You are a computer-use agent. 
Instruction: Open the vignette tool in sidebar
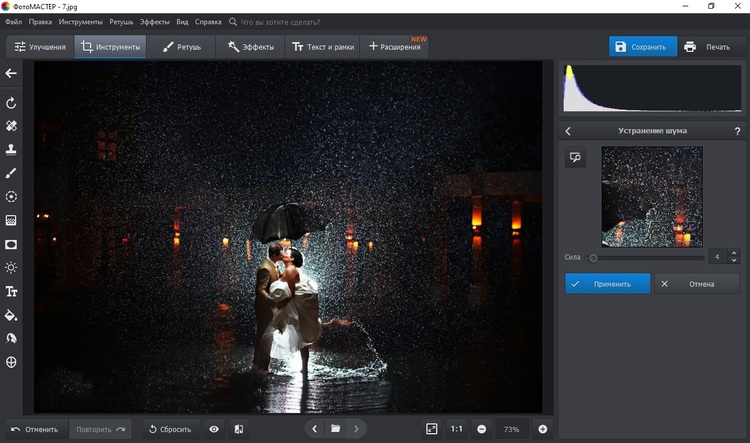12,244
